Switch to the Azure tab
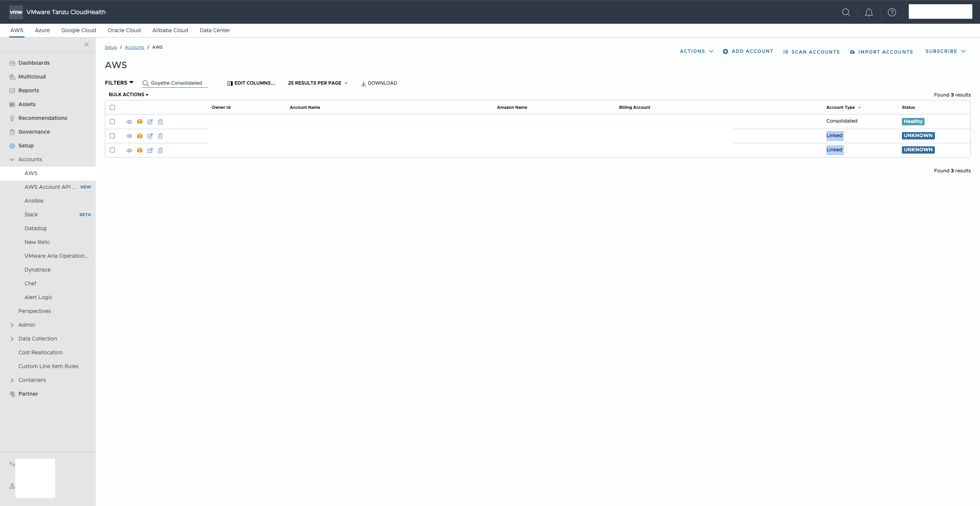This screenshot has height=506, width=980. (x=42, y=30)
